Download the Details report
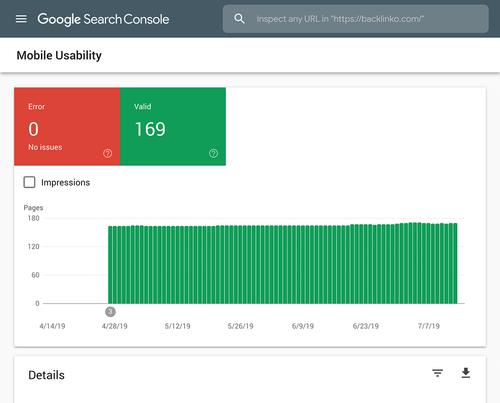Screen dimensions: 500x403 (466, 373)
